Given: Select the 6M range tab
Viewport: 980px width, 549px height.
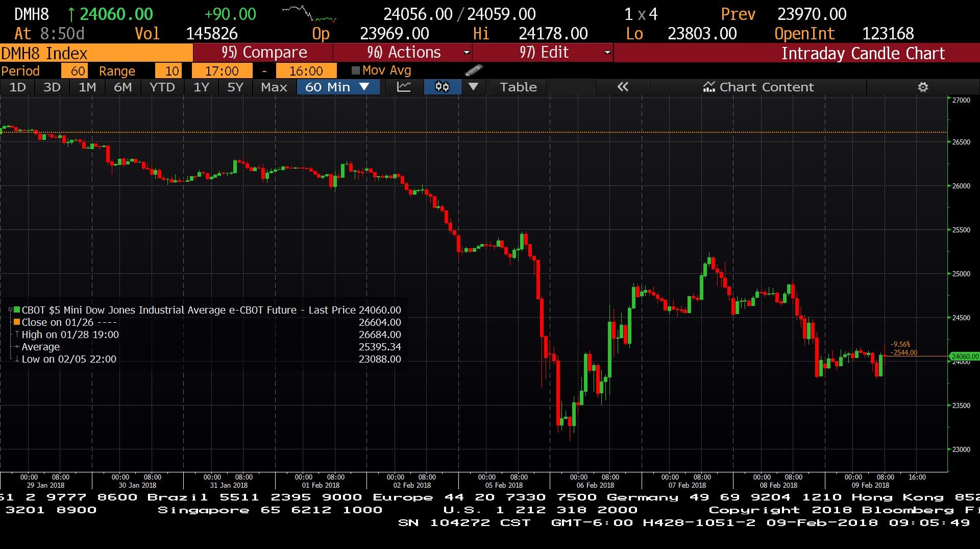Looking at the screenshot, I should [122, 87].
